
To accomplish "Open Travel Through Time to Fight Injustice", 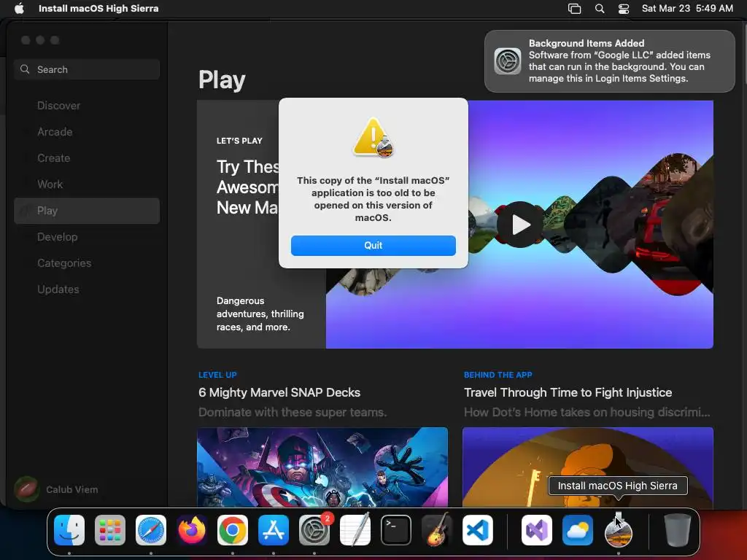I will pyautogui.click(x=568, y=392).
